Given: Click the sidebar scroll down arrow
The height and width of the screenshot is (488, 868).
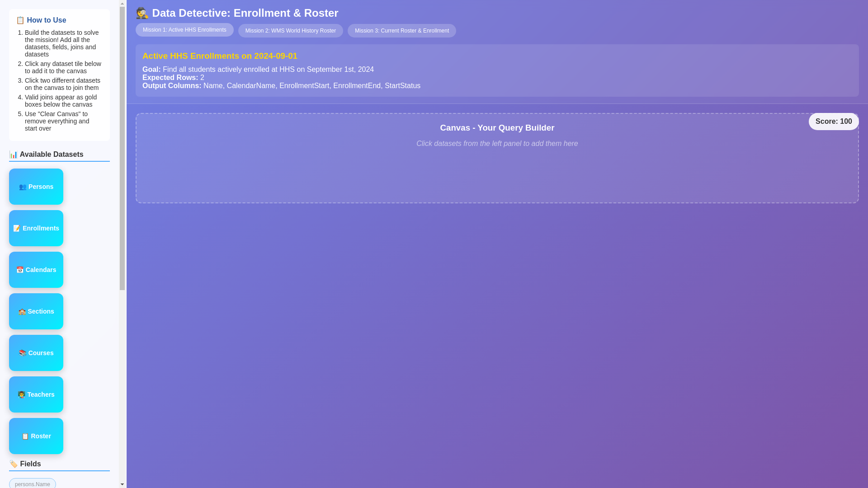Looking at the screenshot, I should tap(122, 484).
